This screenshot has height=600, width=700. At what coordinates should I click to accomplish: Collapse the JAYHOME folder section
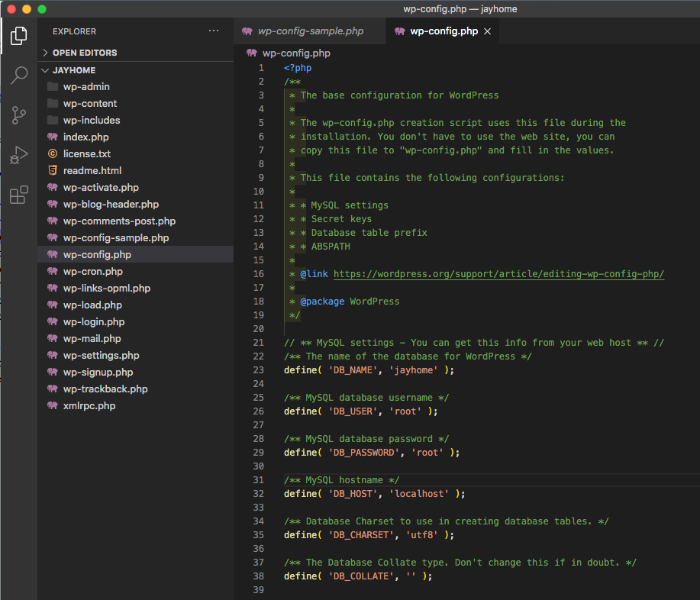(135, 70)
